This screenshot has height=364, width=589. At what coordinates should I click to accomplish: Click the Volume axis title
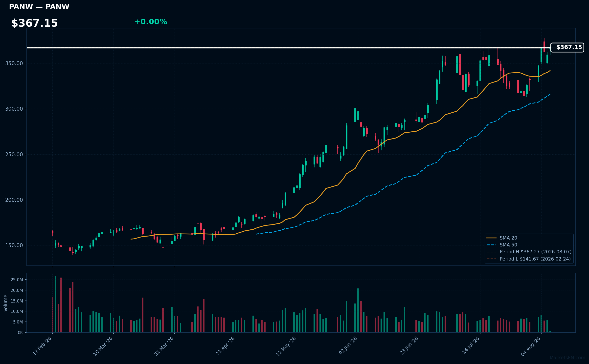point(5,303)
